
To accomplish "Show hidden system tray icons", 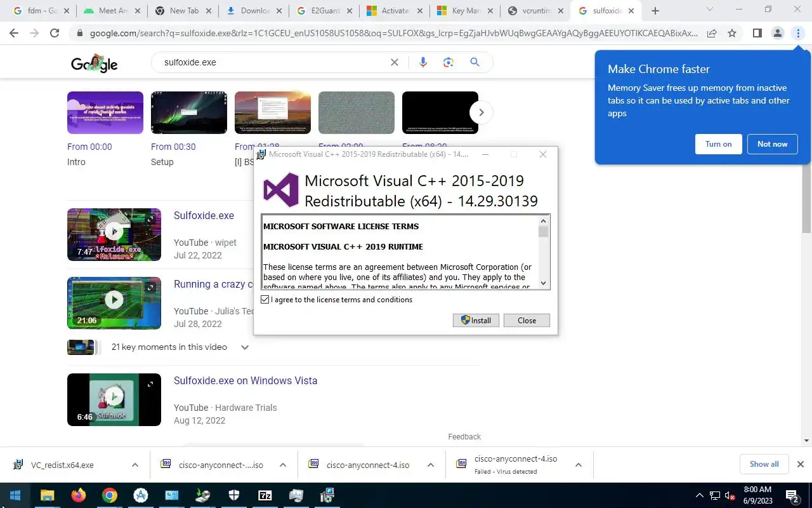I will click(699, 495).
